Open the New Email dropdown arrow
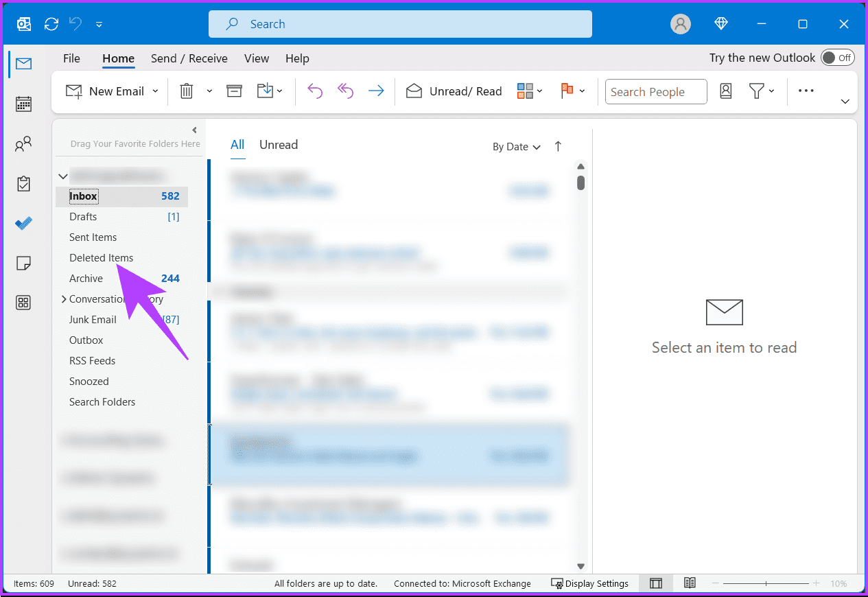Viewport: 868px width, 597px height. [156, 91]
